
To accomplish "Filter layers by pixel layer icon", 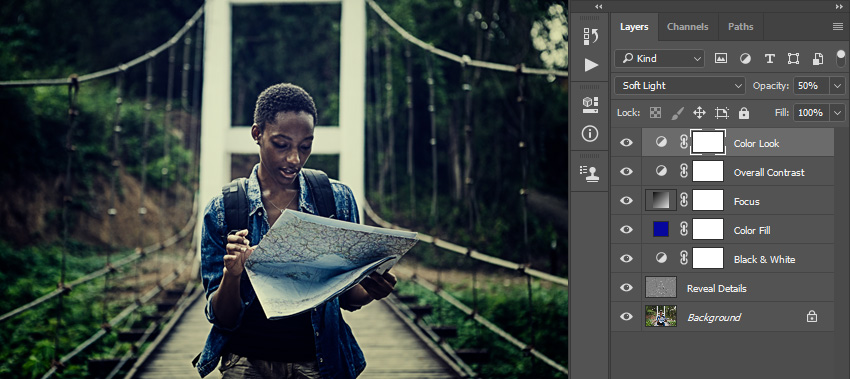I will pyautogui.click(x=720, y=59).
